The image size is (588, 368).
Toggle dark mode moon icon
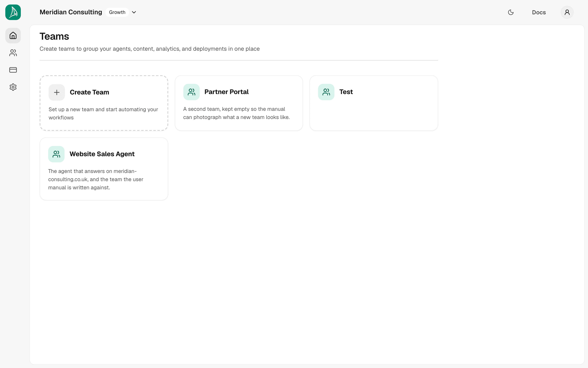click(x=511, y=12)
